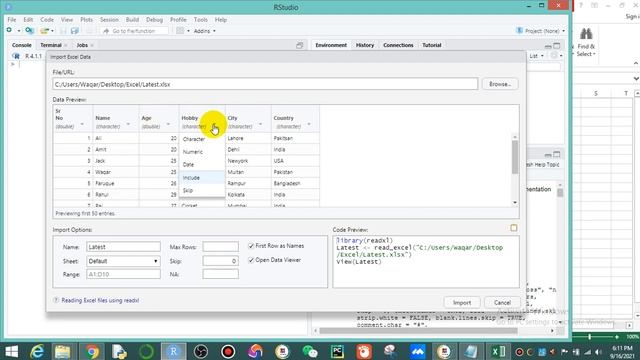Click the import Name field
640x360 pixels.
[123, 247]
